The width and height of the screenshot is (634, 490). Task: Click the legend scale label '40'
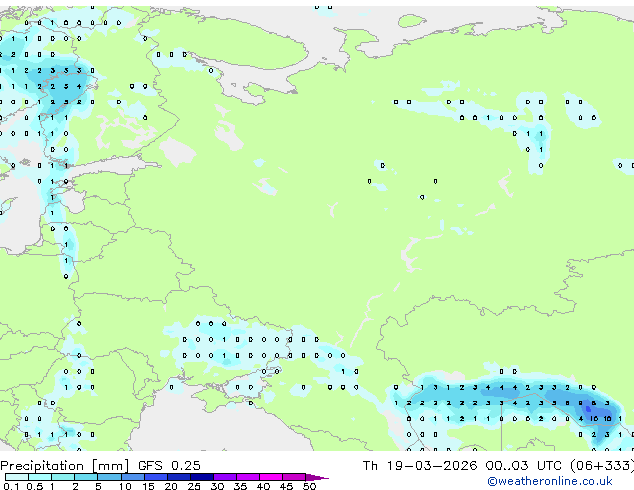pyautogui.click(x=263, y=486)
